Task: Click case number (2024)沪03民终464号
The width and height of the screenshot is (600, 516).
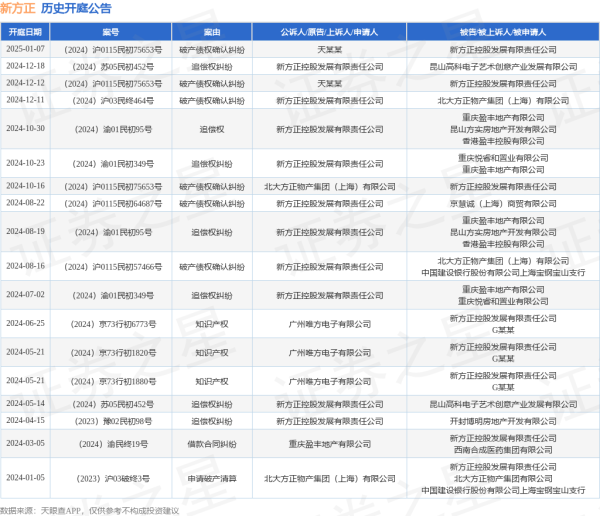Action: (x=113, y=101)
